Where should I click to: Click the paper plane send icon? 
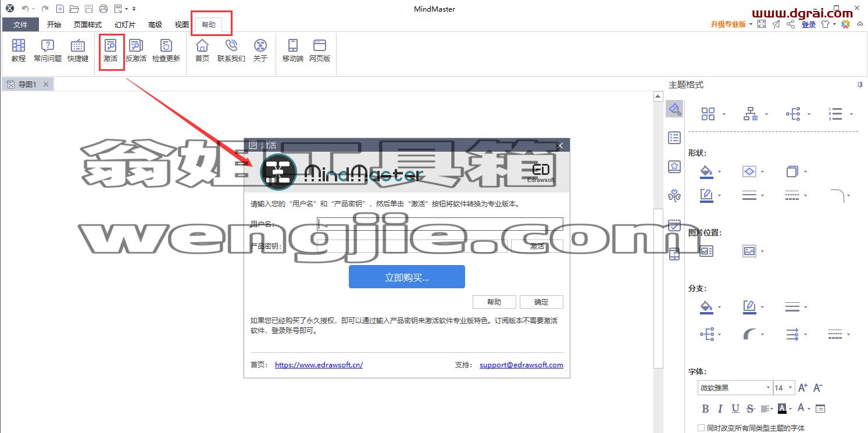pos(776,24)
